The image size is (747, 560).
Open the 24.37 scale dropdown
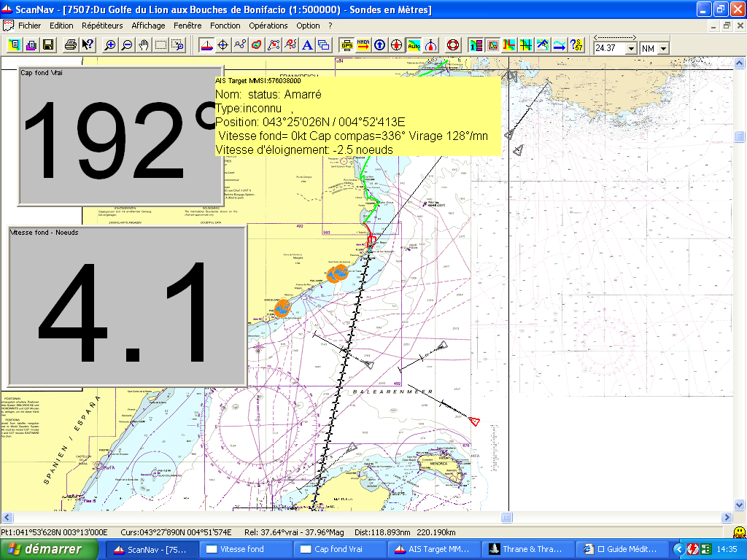[631, 49]
